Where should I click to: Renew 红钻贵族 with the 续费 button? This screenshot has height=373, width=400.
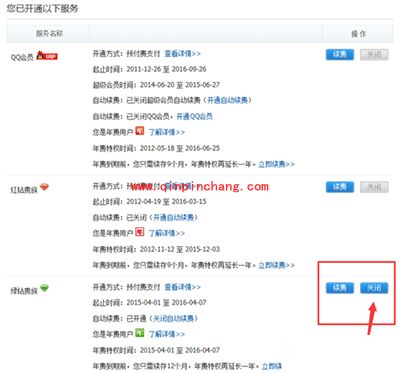click(x=340, y=187)
